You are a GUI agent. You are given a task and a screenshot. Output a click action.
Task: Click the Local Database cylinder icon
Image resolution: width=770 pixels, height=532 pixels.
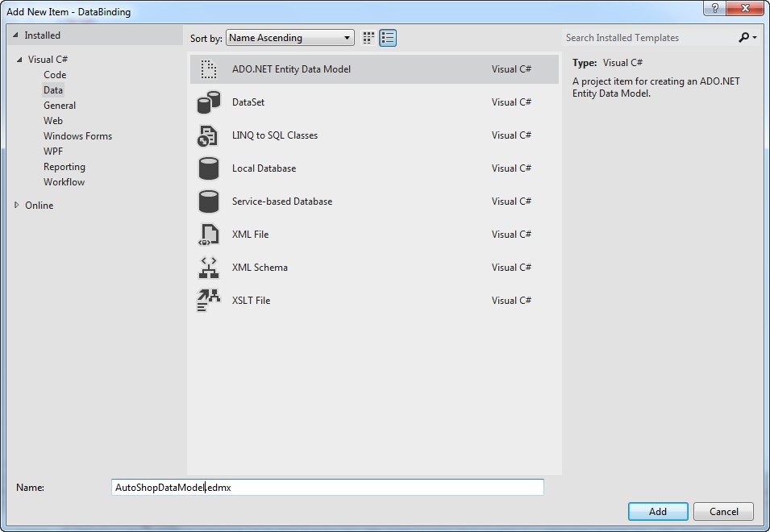click(x=209, y=168)
